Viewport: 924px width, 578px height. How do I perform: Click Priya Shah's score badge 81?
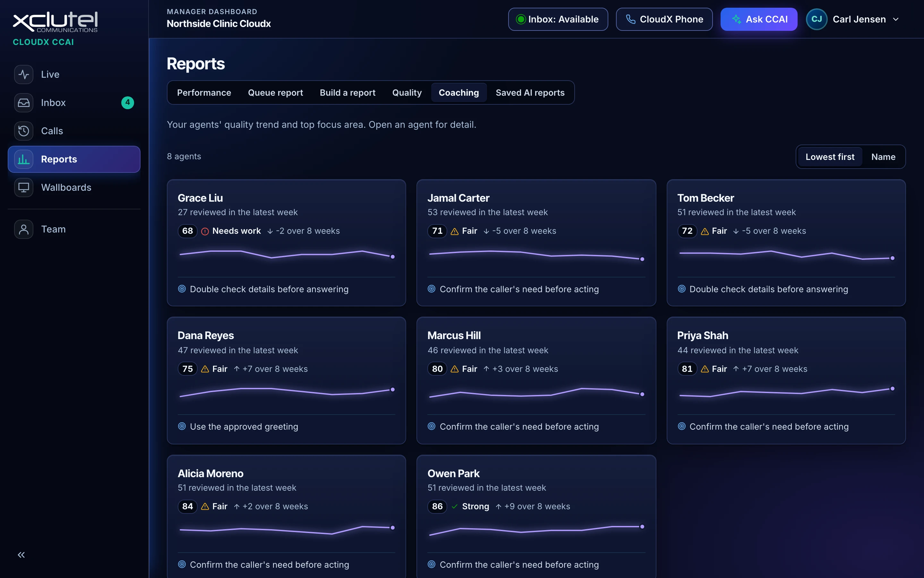687,369
